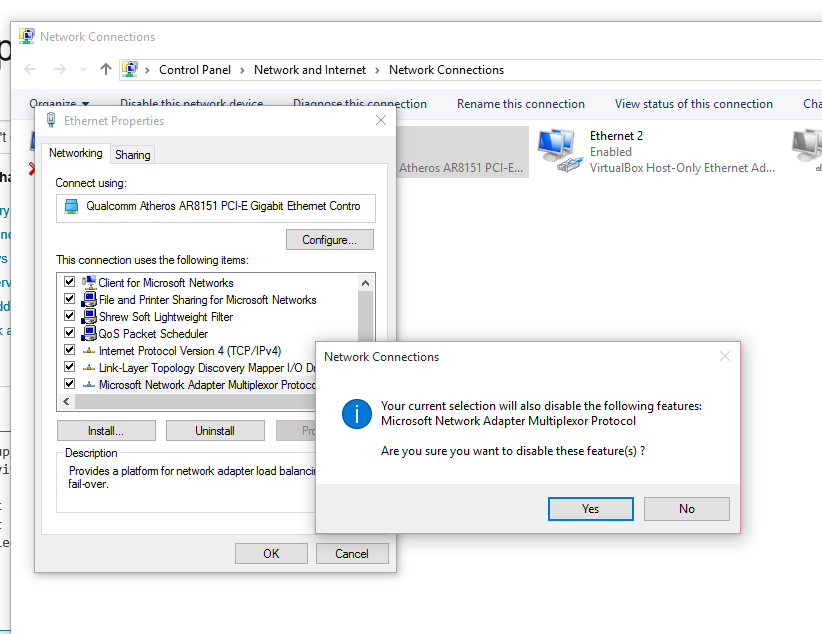
Task: Click the network adapter icon in Connect using
Action: pyautogui.click(x=71, y=206)
